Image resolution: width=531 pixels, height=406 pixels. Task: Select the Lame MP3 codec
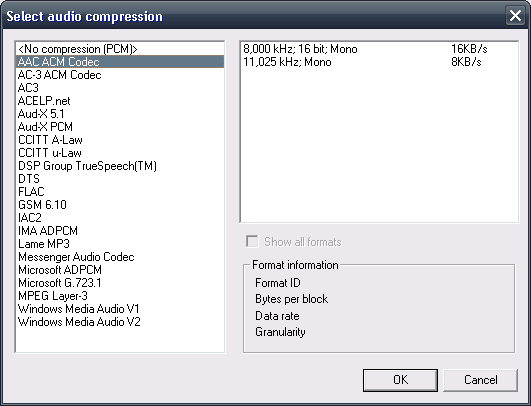pos(120,244)
